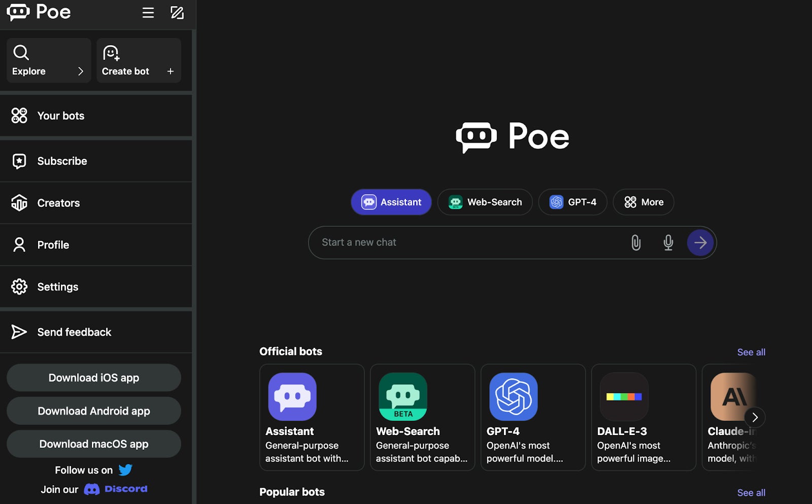Click the Settings gear icon
The height and width of the screenshot is (504, 812).
point(19,287)
